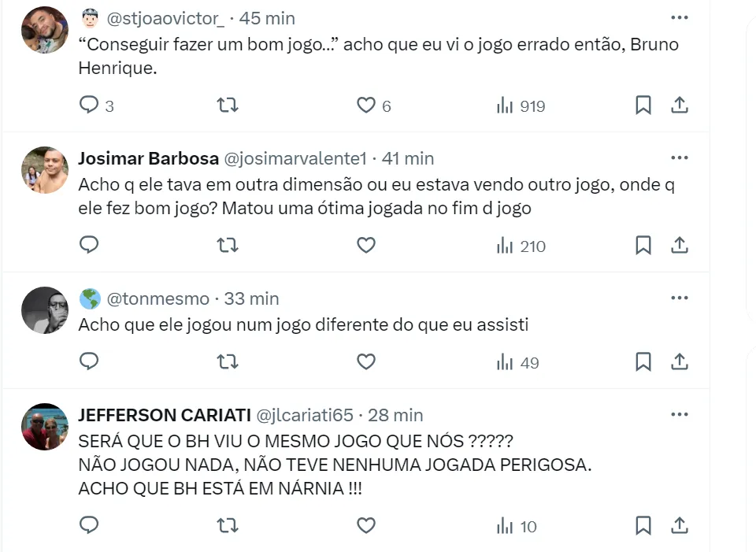Open @tonmesmo's profile avatar
756x552 pixels.
pyautogui.click(x=45, y=310)
